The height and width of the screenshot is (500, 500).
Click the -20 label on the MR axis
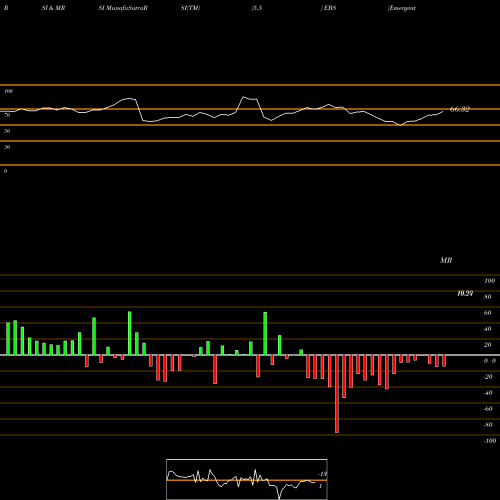488,377
